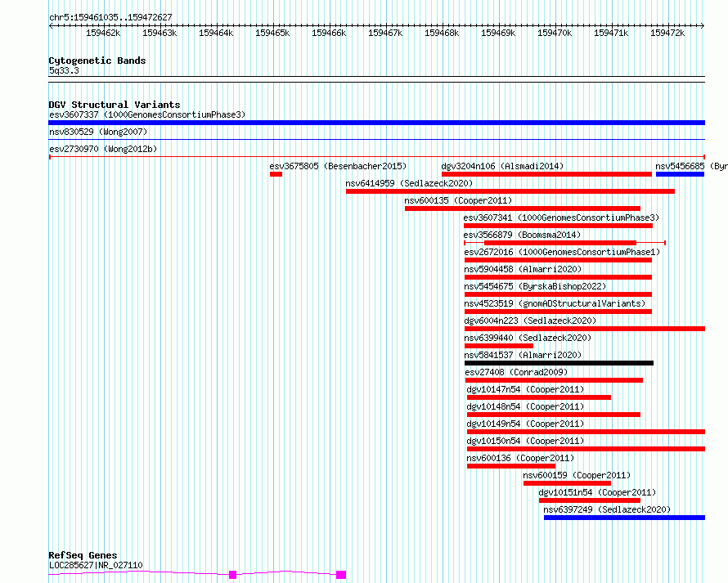Select the black nsv5841537 variant bar
Image resolution: width=728 pixels, height=583 pixels.
[559, 363]
